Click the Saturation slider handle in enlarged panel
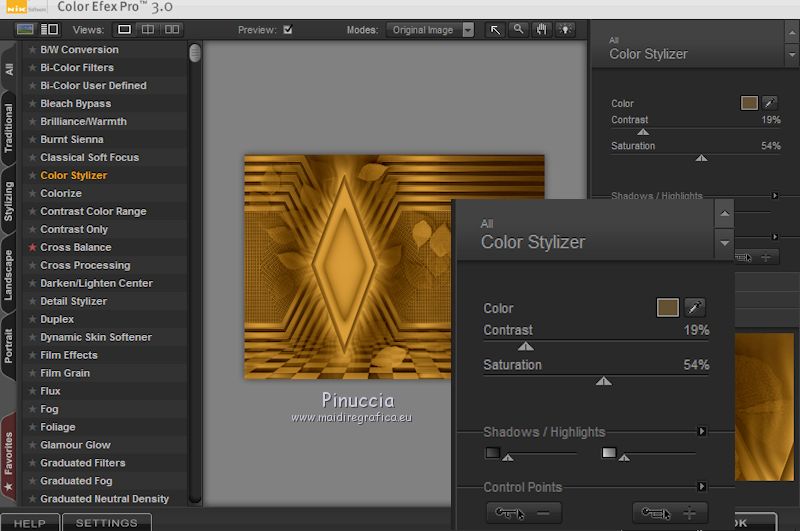800x531 pixels. pyautogui.click(x=604, y=381)
